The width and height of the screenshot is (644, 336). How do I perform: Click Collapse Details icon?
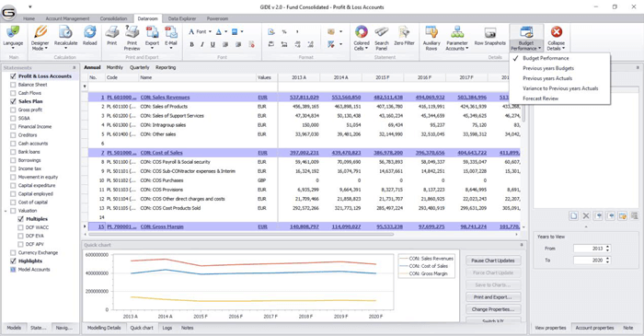(x=556, y=32)
